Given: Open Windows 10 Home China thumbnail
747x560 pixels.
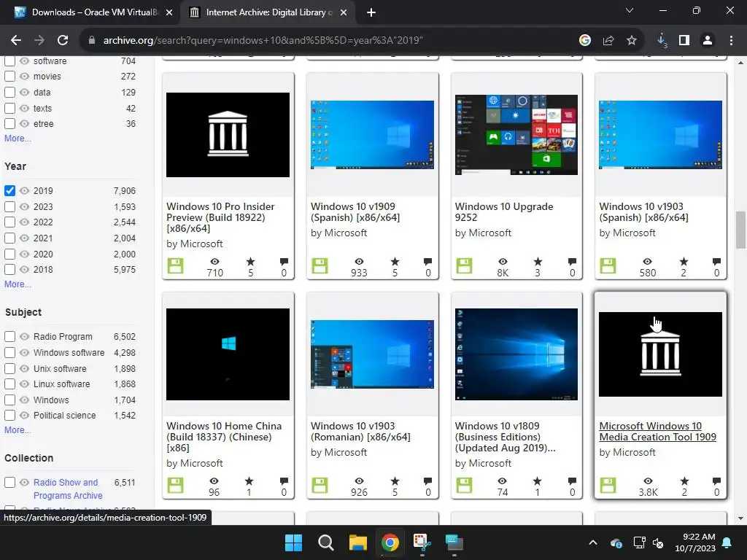Looking at the screenshot, I should pos(228,354).
